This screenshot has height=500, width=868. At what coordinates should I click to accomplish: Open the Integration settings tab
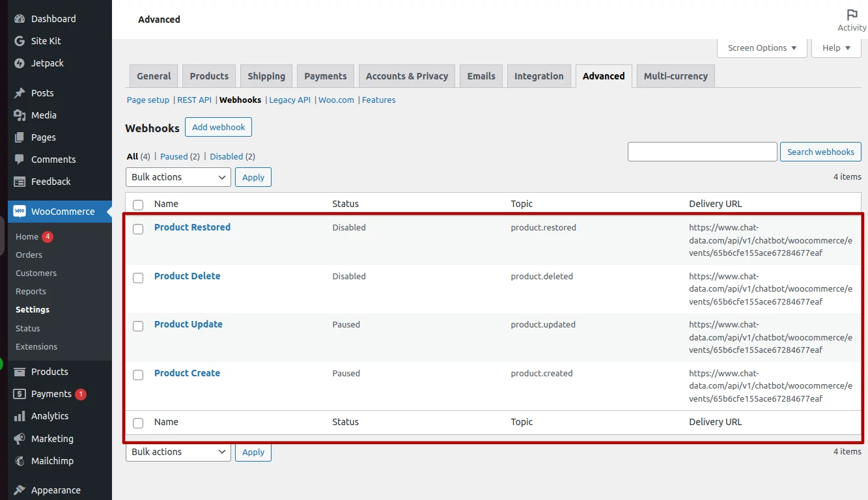pyautogui.click(x=539, y=76)
